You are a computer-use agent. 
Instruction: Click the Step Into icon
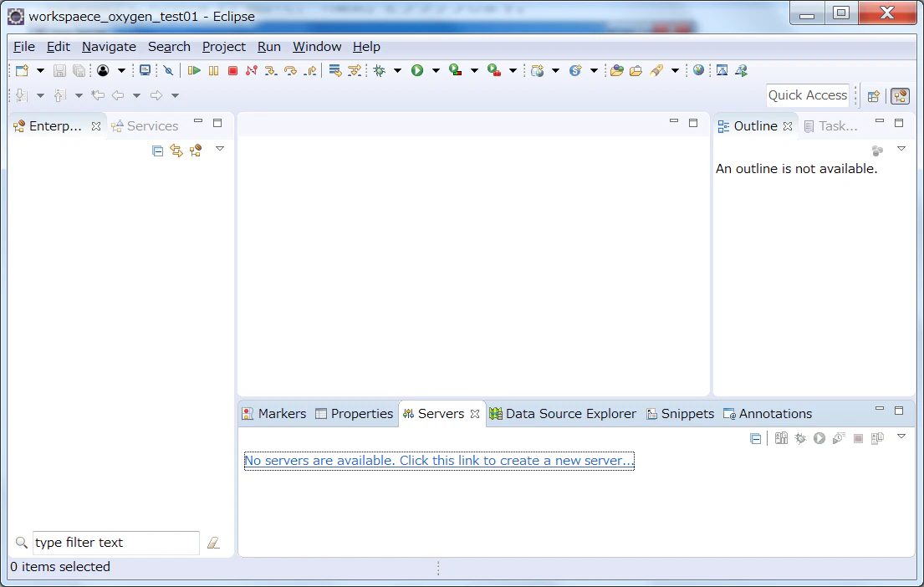270,71
